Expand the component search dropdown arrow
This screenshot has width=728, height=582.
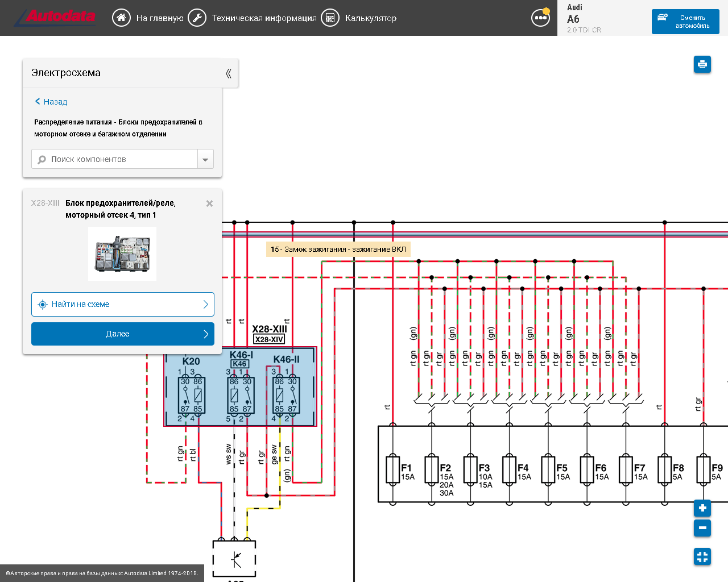[205, 159]
